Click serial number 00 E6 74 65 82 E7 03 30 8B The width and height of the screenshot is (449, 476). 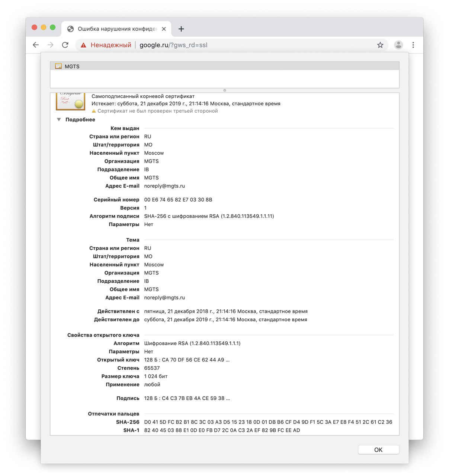(x=178, y=200)
